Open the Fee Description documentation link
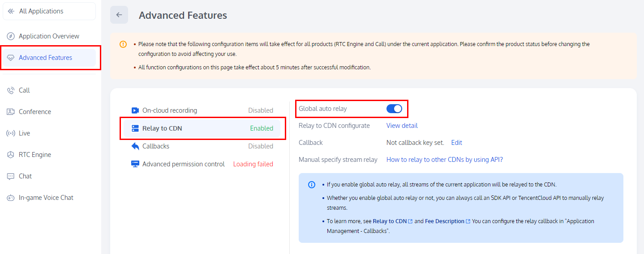The image size is (644, 254). 445,221
